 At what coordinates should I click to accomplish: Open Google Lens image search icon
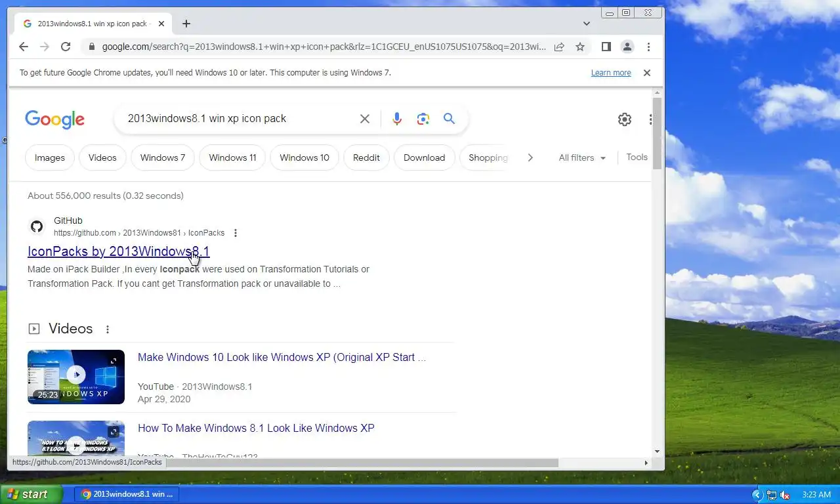(x=423, y=119)
